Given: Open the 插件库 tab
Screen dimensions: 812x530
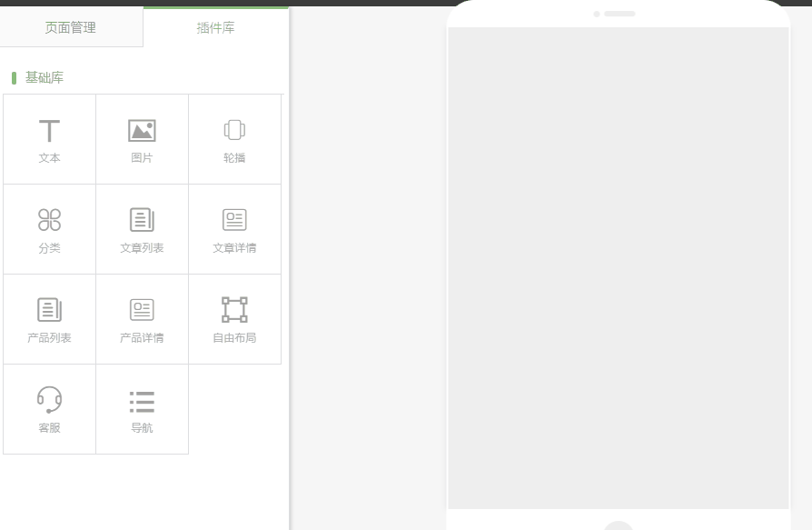Looking at the screenshot, I should (x=216, y=28).
